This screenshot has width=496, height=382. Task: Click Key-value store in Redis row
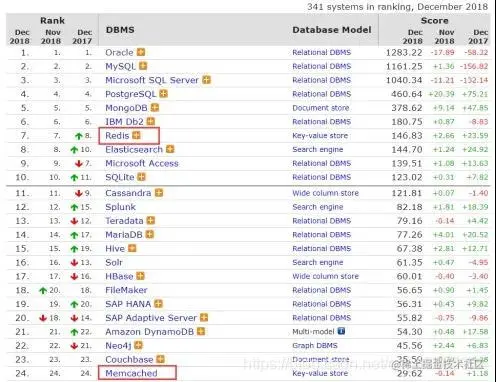coord(320,136)
